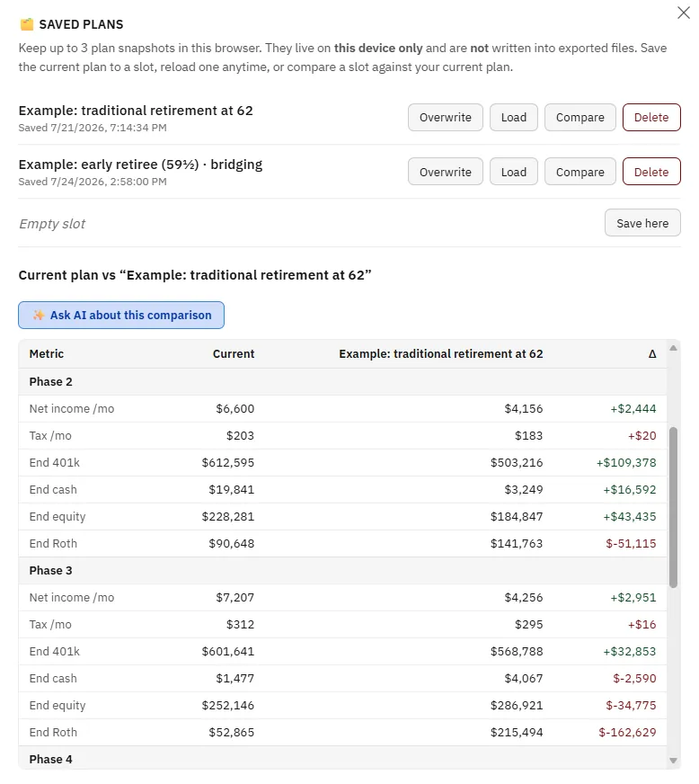Image resolution: width=699 pixels, height=784 pixels.
Task: Click the Δ delta column header
Action: (652, 354)
